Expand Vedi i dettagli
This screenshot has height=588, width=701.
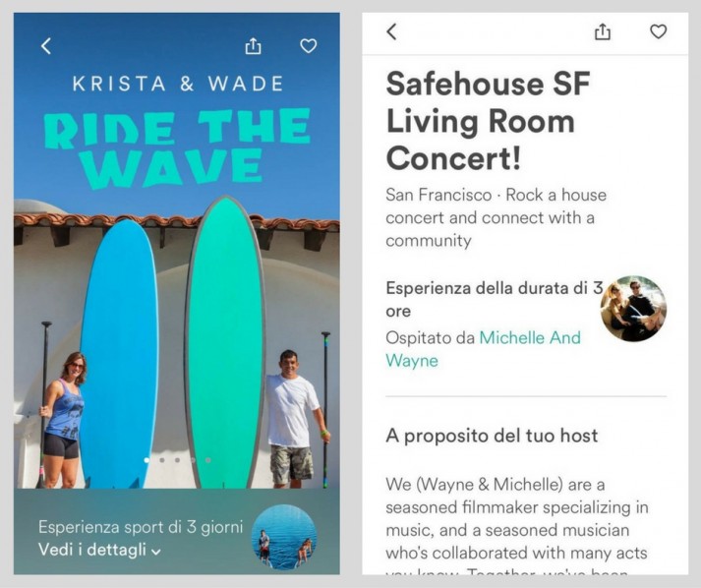99,550
